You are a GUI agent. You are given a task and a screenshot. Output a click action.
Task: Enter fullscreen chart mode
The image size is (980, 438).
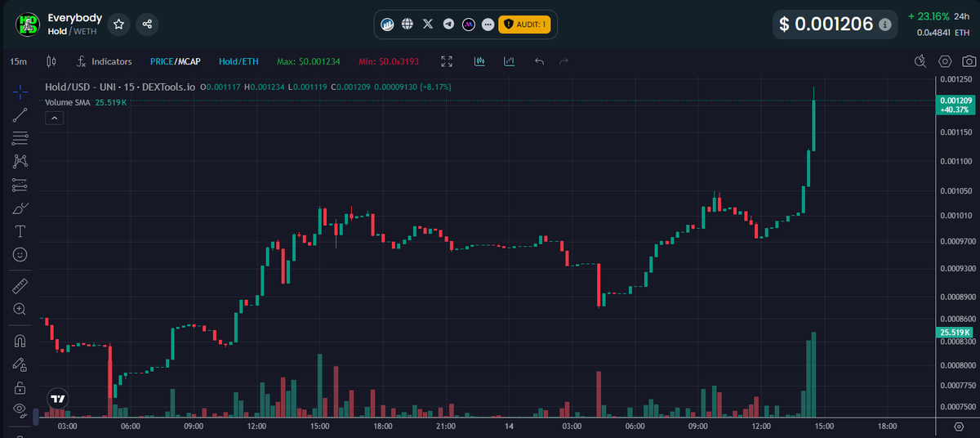click(447, 61)
